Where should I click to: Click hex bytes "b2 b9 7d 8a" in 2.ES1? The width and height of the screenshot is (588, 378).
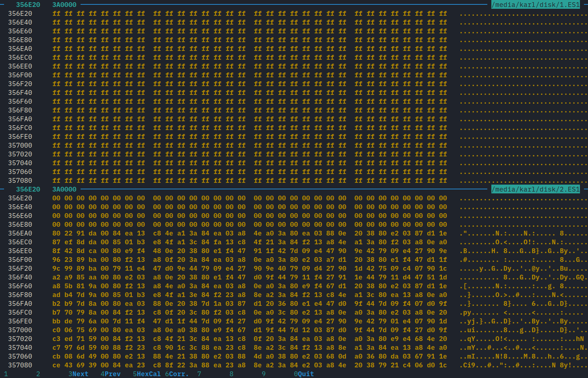pos(74,304)
